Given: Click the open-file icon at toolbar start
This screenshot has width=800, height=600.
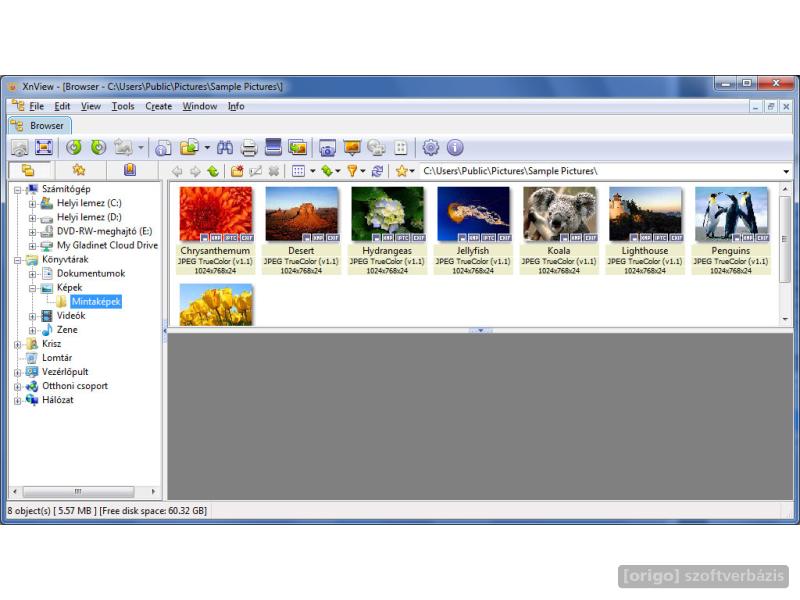Looking at the screenshot, I should point(19,147).
